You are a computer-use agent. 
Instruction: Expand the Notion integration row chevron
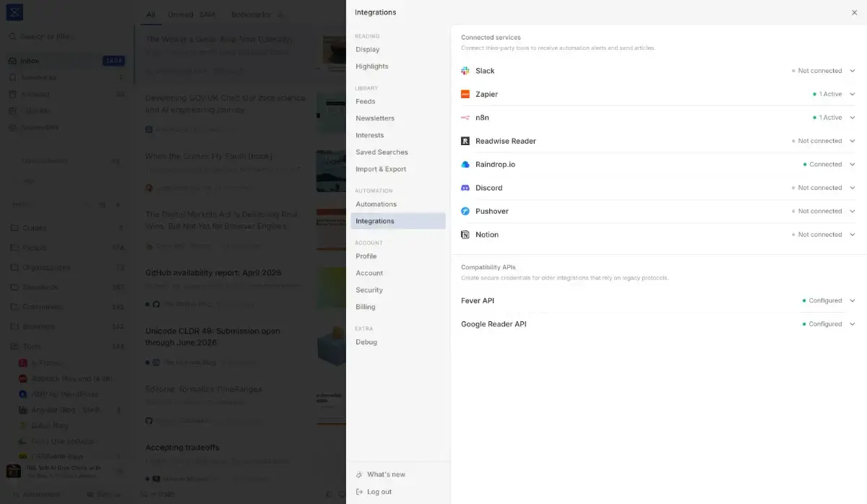(853, 235)
